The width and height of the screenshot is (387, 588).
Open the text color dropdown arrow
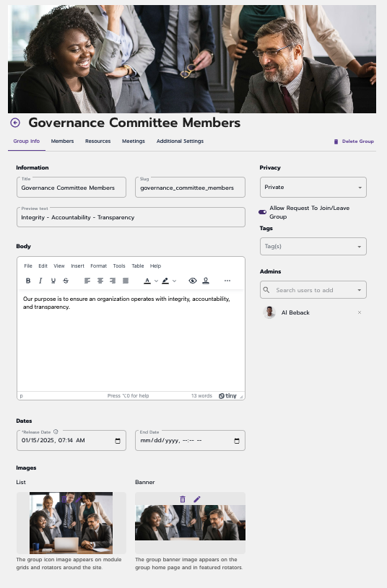pyautogui.click(x=156, y=281)
